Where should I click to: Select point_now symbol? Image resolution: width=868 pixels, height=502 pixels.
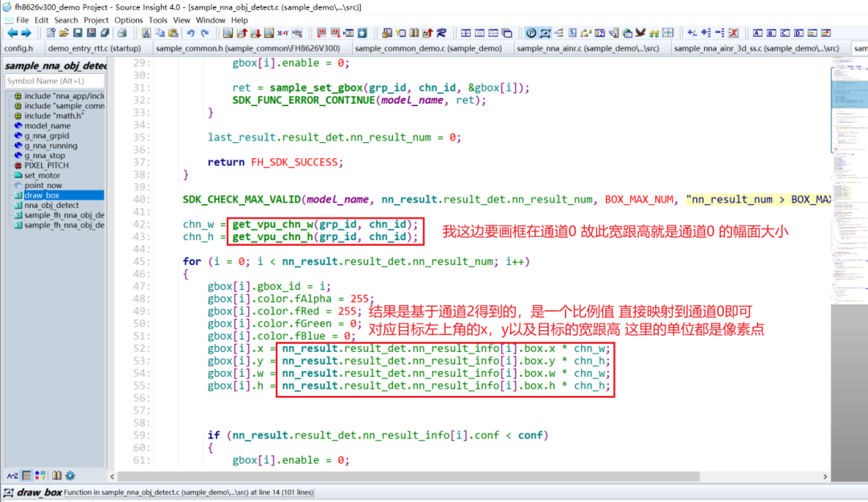(43, 186)
